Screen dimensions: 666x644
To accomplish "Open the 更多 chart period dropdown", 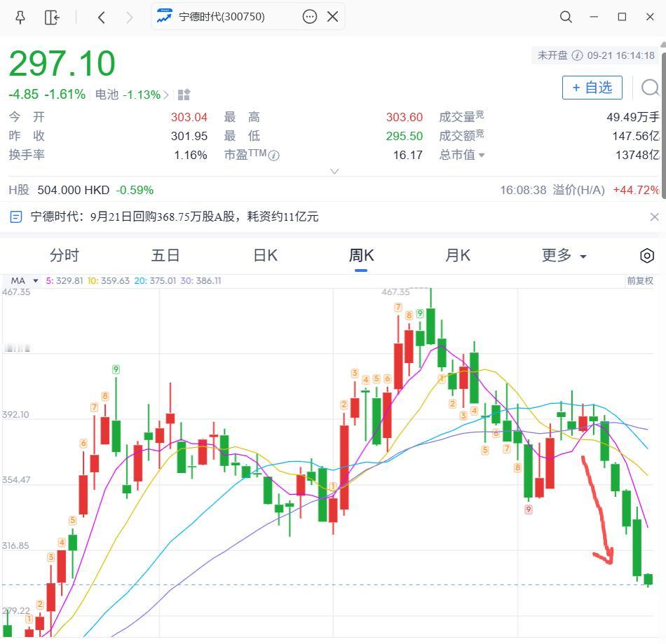I will click(564, 256).
